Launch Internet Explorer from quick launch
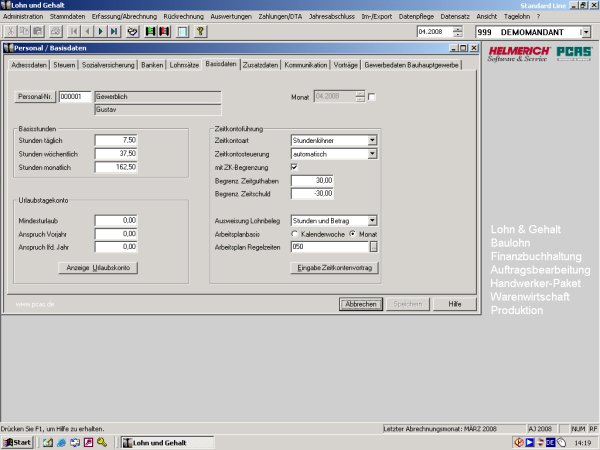The width and height of the screenshot is (600, 450). click(61, 443)
